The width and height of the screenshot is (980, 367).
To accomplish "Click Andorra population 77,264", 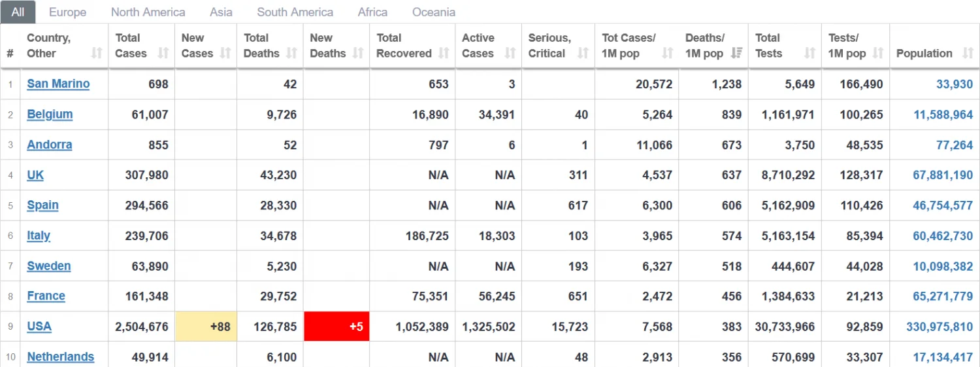I will point(955,145).
